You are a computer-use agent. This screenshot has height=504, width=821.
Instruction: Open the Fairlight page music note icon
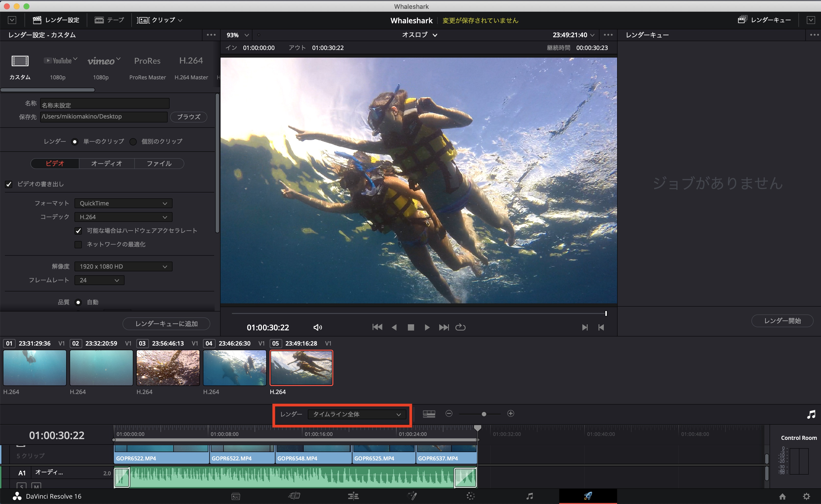point(530,496)
